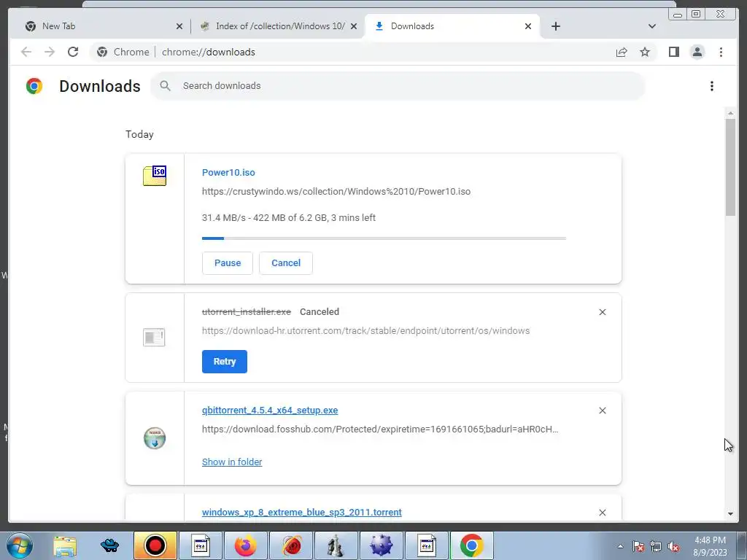Open qbittorrent_4.5.4_x64_setup.exe link
This screenshot has height=560, width=747.
[270, 410]
